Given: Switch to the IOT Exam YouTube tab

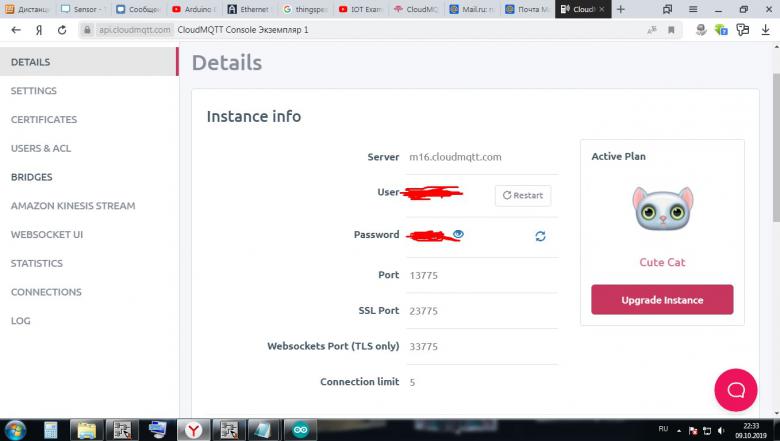Looking at the screenshot, I should click(x=361, y=9).
